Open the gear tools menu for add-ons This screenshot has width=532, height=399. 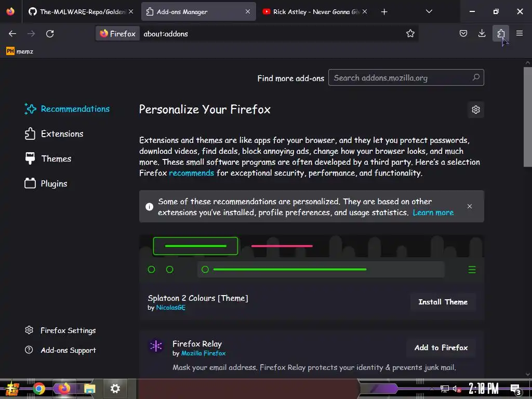click(x=476, y=110)
